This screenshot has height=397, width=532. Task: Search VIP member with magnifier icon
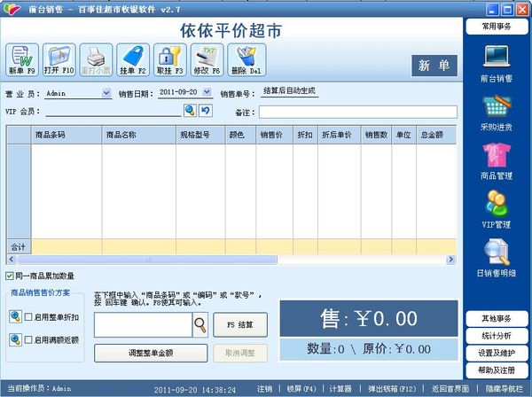click(190, 111)
